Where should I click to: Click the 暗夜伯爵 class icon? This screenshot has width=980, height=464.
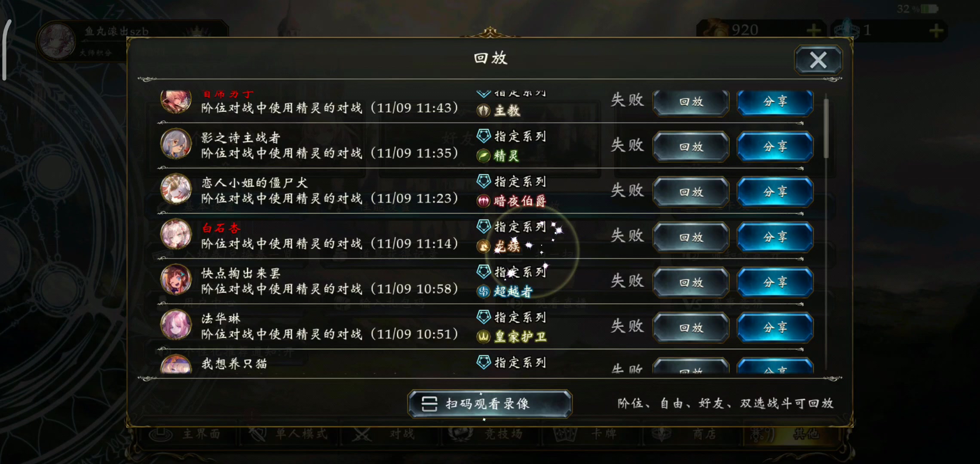click(x=484, y=201)
